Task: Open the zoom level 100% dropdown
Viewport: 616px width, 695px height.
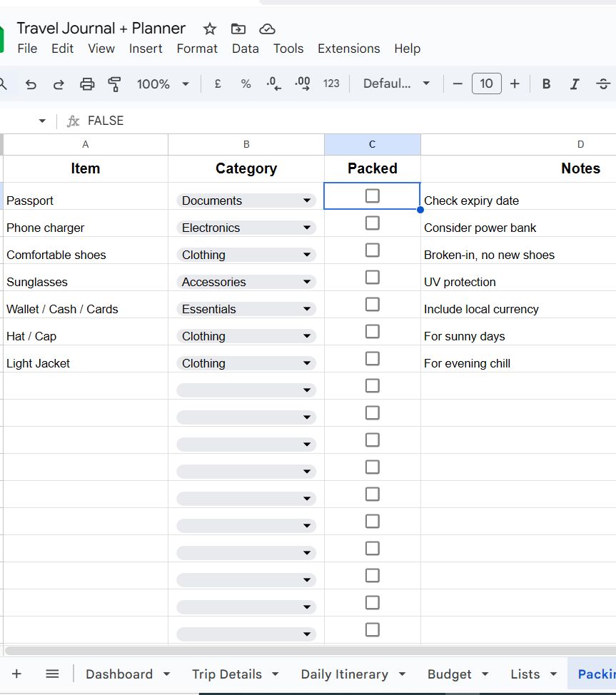Action: pos(163,83)
